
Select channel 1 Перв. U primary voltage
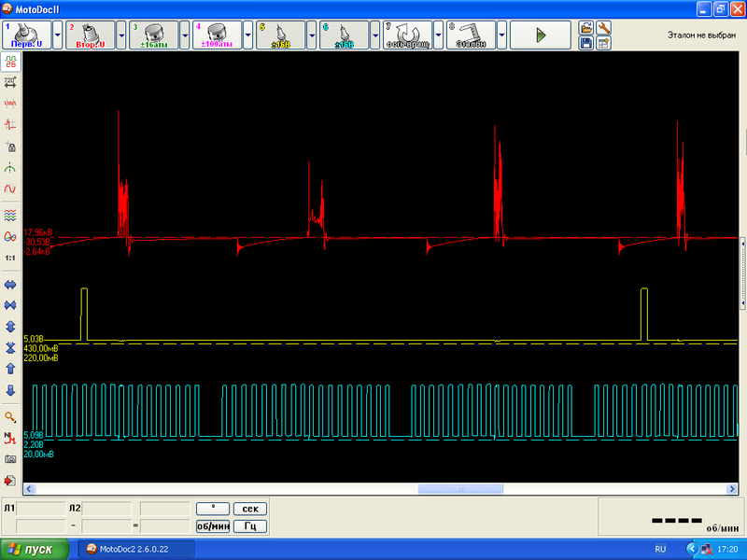pos(27,35)
